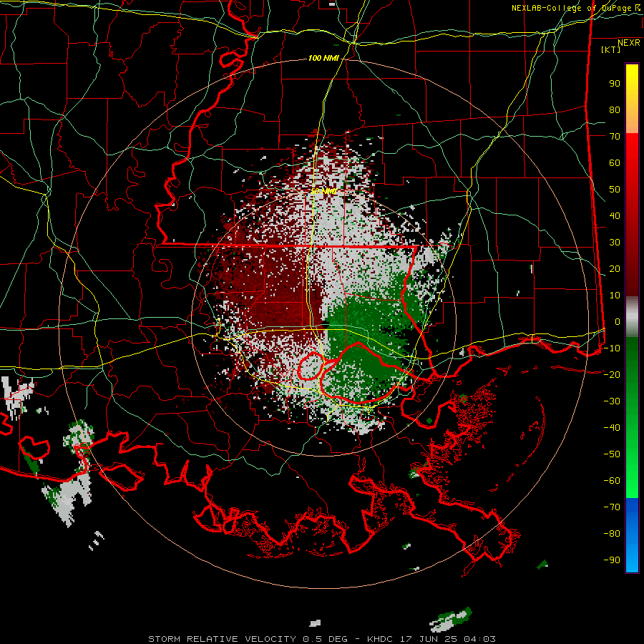
Task: Select the 30 value on the velocity scale
Action: coord(615,243)
